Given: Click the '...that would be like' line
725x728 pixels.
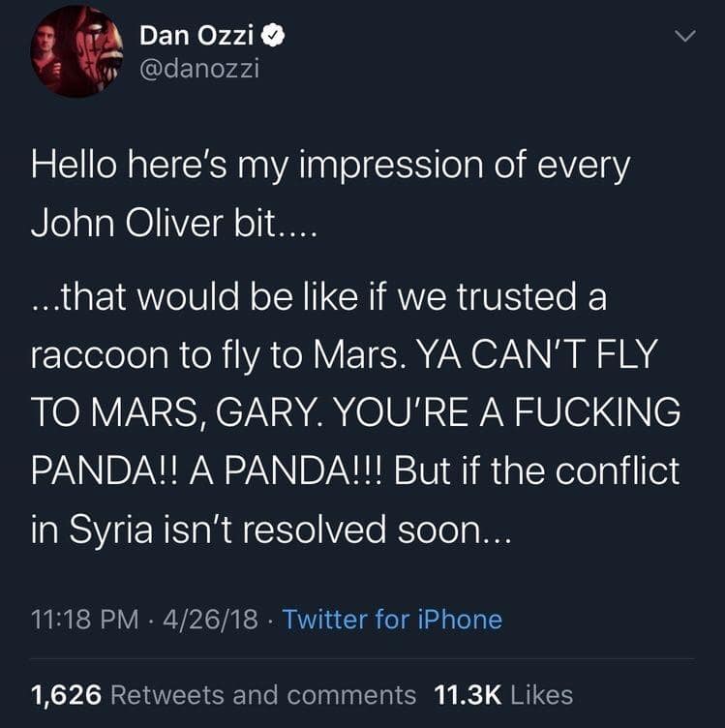Looking at the screenshot, I should click(318, 296).
